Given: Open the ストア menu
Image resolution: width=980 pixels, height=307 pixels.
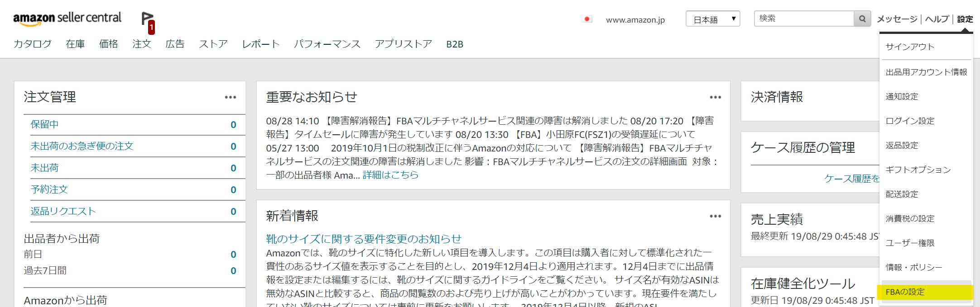Looking at the screenshot, I should coord(213,44).
